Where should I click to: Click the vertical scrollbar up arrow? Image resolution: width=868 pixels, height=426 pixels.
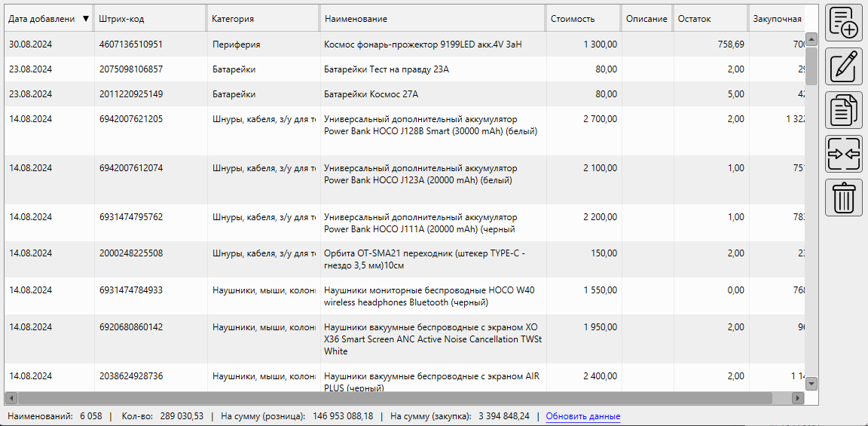click(x=811, y=39)
